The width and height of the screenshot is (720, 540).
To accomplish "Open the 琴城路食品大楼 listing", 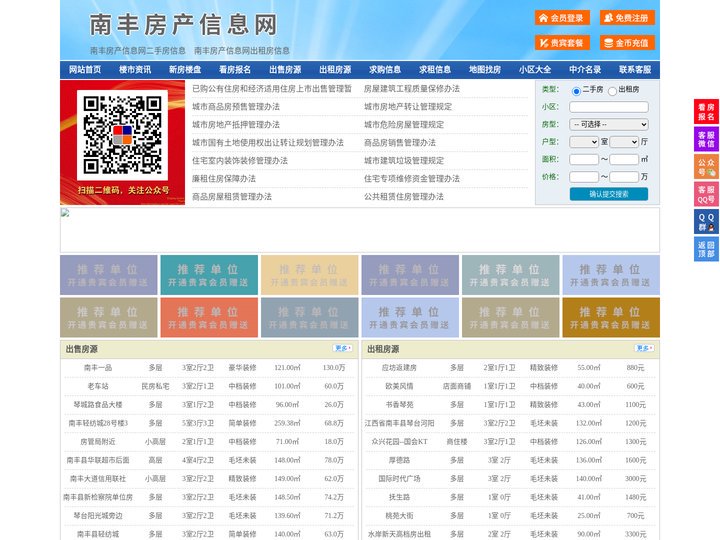I will [98, 405].
